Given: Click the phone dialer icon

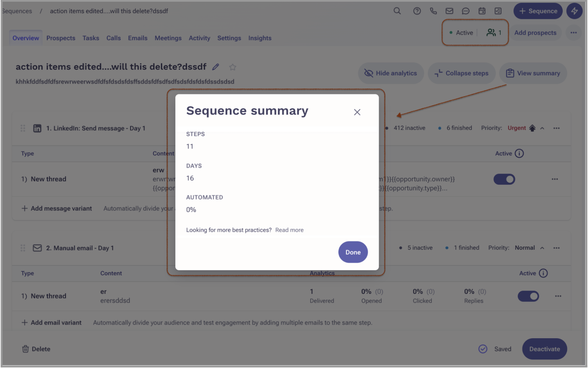Looking at the screenshot, I should [433, 11].
